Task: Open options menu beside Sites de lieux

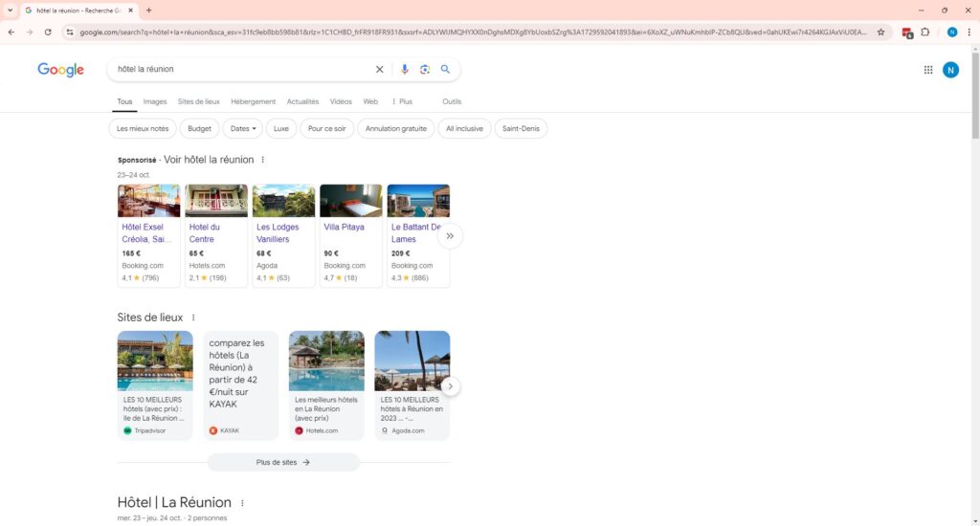Action: pyautogui.click(x=193, y=318)
